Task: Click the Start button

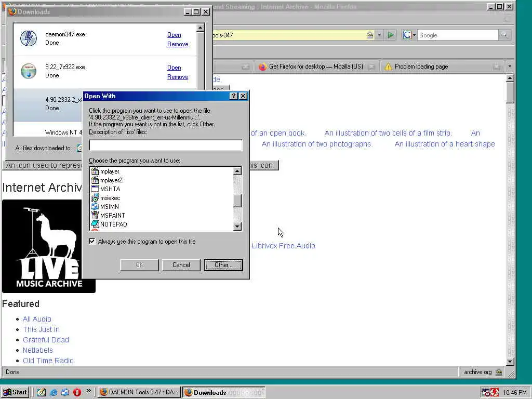Action: (15, 392)
